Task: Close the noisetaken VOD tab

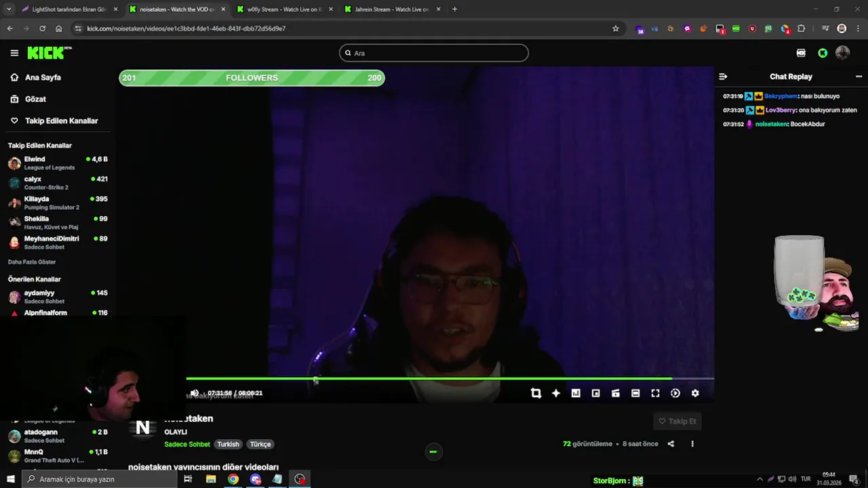Action: (223, 9)
